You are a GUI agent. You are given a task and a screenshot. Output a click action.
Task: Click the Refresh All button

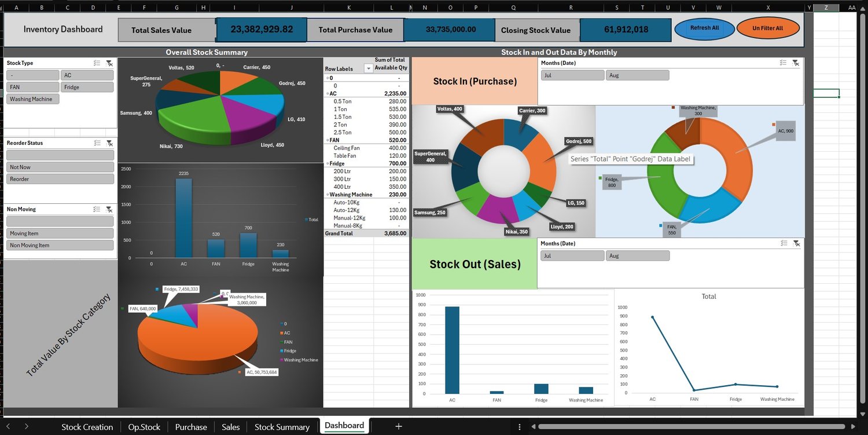[705, 28]
